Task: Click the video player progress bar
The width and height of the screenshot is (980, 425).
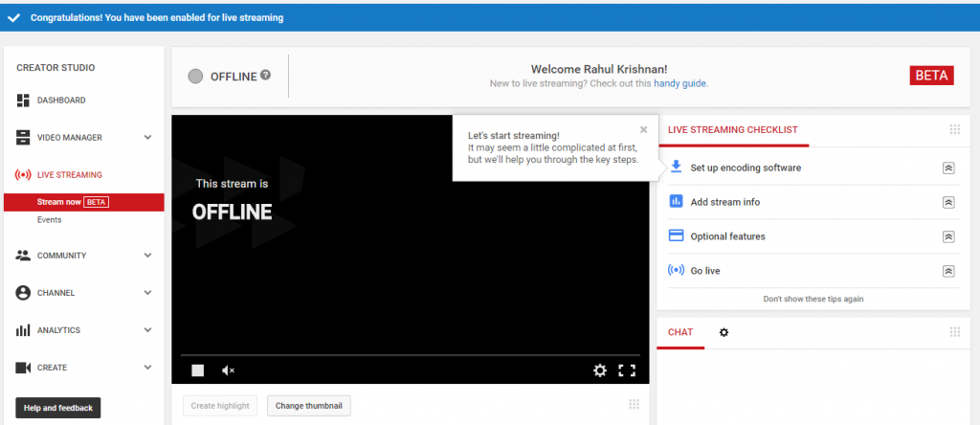Action: pos(410,355)
